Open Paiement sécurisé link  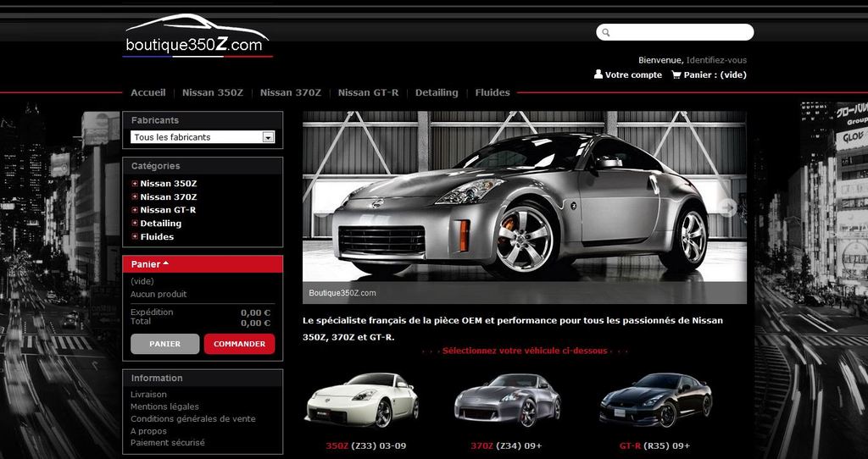pos(167,442)
